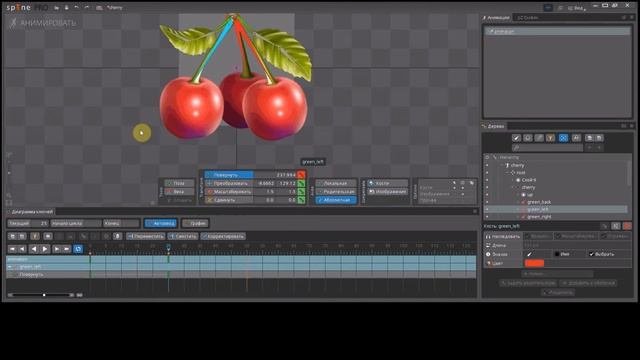The image size is (640, 360).
Task: Play animation forward
Action: coord(45,249)
